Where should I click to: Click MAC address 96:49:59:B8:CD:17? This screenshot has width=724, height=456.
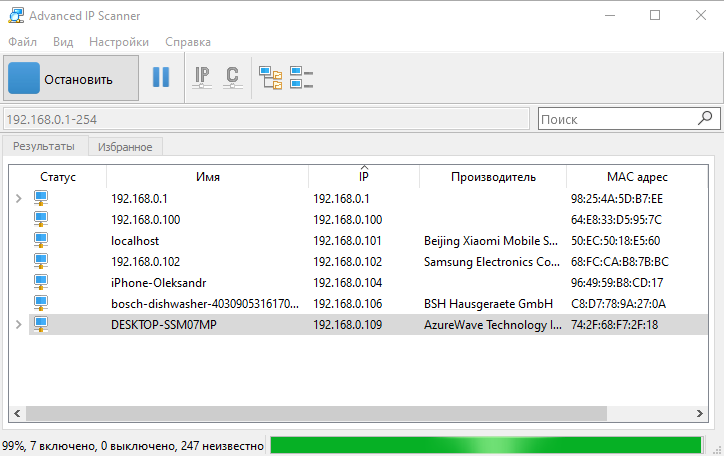pyautogui.click(x=617, y=282)
